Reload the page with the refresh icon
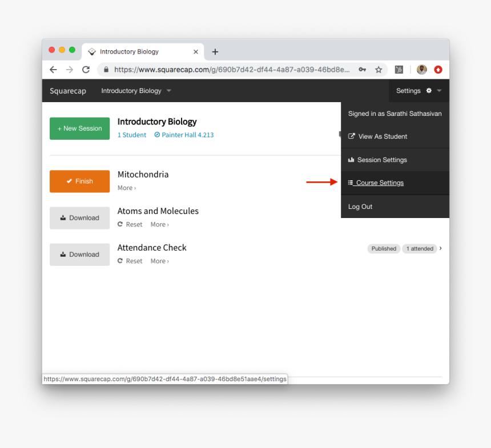Image resolution: width=491 pixels, height=448 pixels. pyautogui.click(x=86, y=70)
